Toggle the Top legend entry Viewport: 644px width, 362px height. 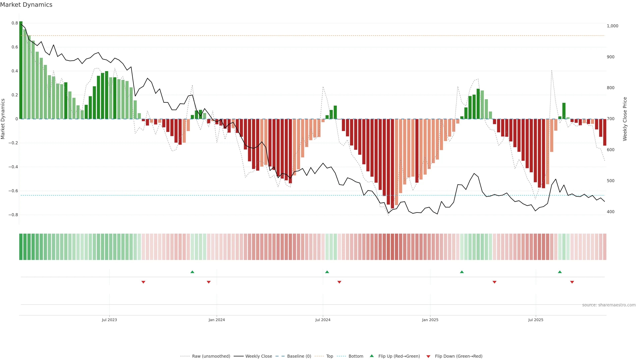click(x=330, y=356)
